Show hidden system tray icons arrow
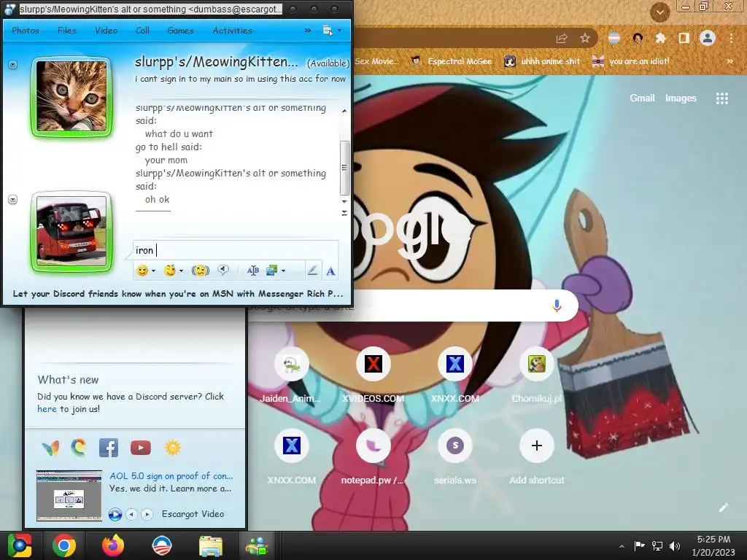Viewport: 747px width, 560px height. 622,545
